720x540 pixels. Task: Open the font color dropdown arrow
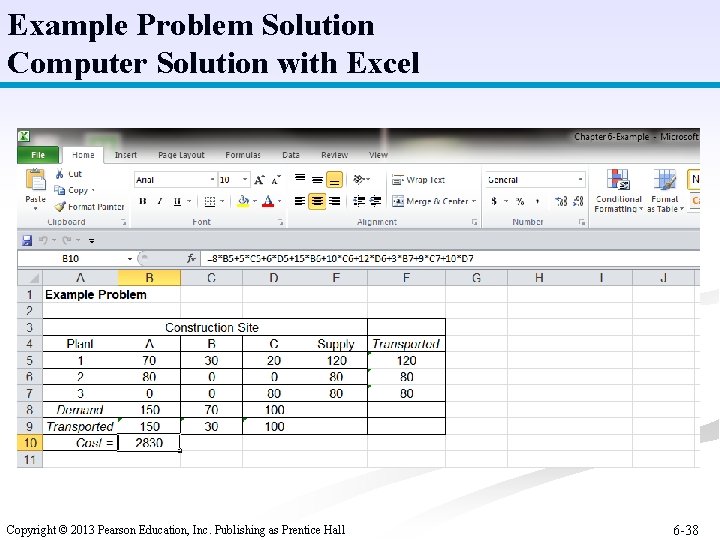tap(279, 201)
